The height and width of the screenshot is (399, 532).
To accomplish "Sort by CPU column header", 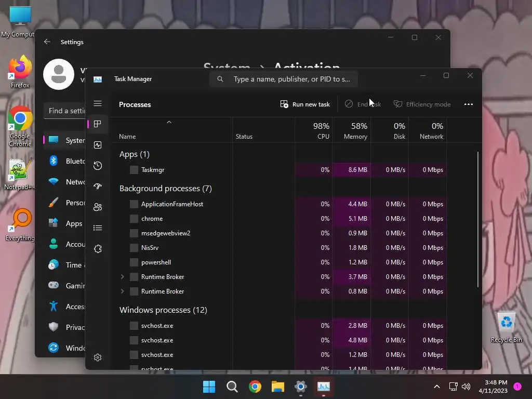I will (314, 130).
